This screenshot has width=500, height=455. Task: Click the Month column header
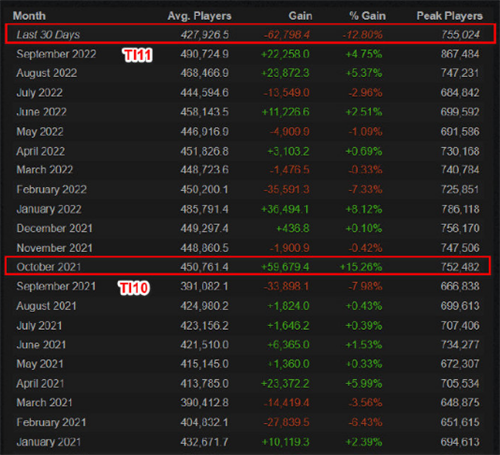29,16
